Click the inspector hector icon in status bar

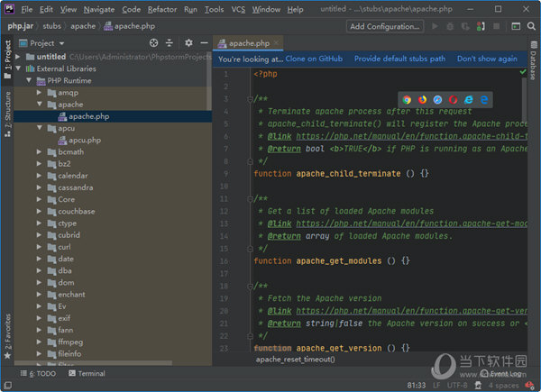tap(478, 385)
